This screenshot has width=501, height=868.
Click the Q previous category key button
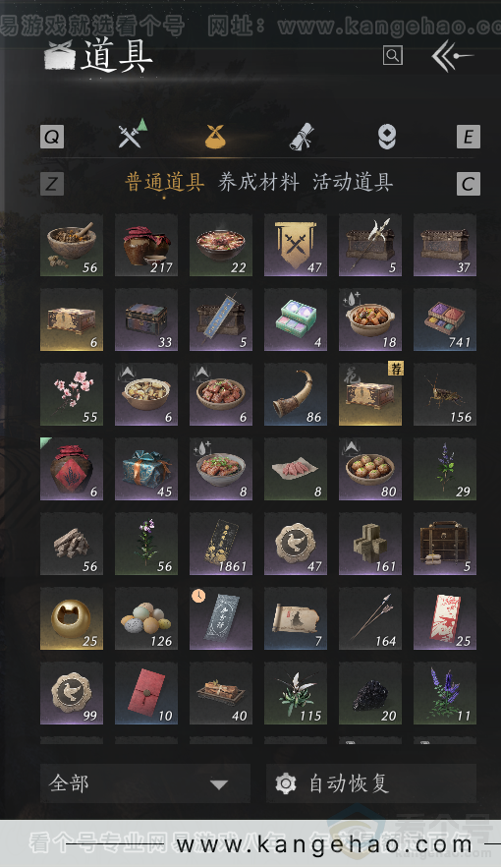tap(52, 137)
